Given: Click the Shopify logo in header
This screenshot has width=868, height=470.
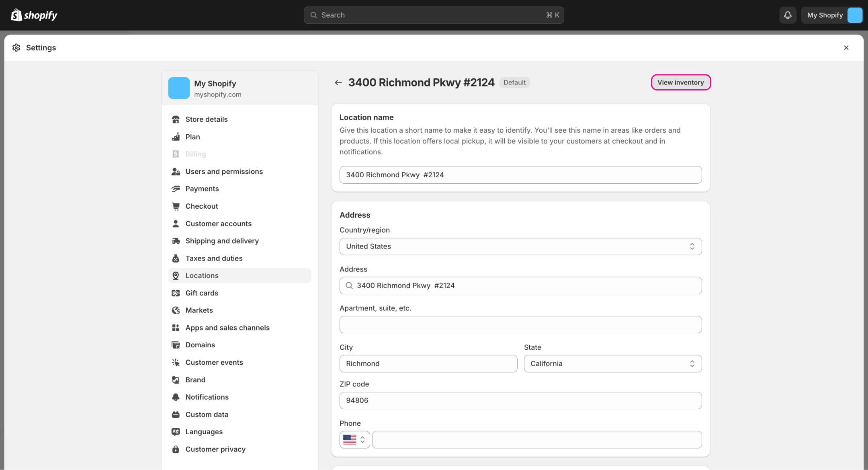Looking at the screenshot, I should tap(34, 15).
